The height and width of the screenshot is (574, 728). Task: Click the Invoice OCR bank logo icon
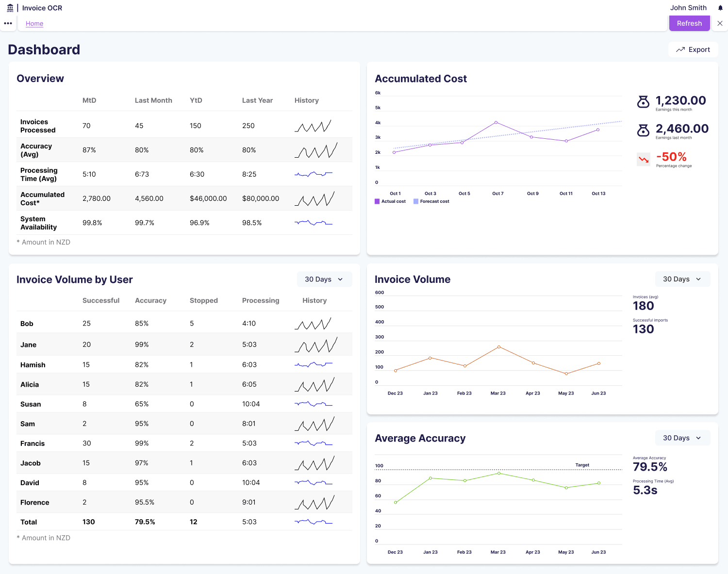click(10, 8)
